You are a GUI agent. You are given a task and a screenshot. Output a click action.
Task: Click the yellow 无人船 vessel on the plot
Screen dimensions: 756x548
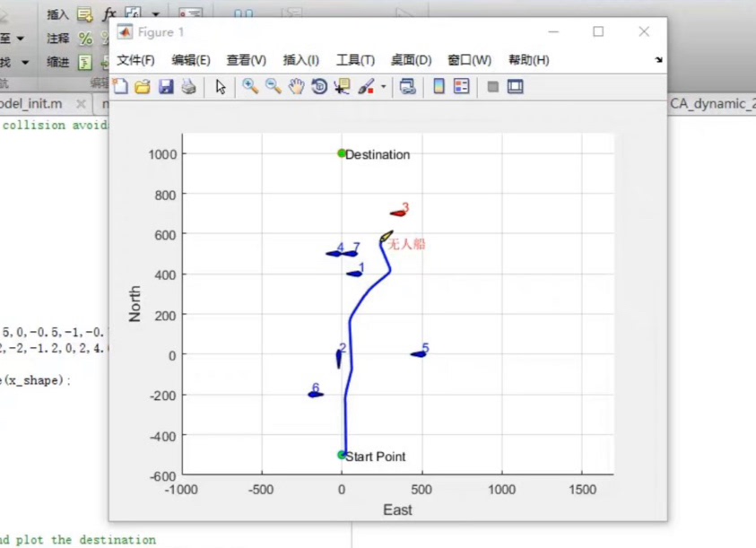pos(387,236)
